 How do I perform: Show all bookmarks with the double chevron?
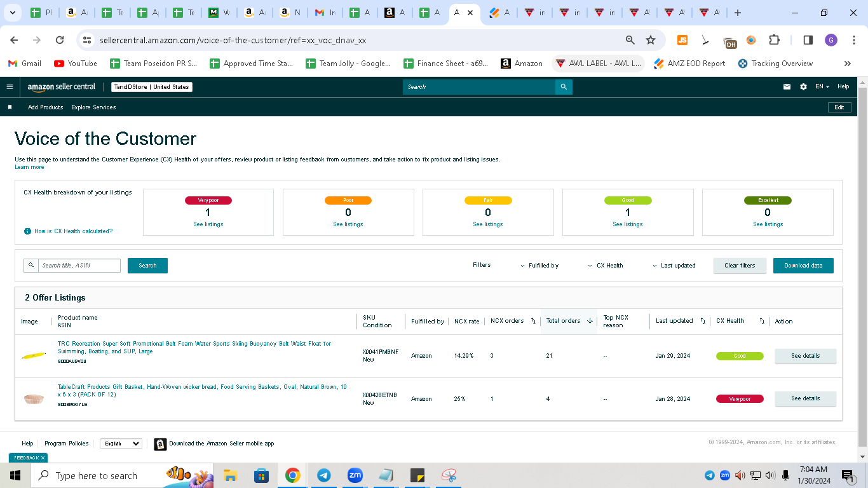coord(847,64)
